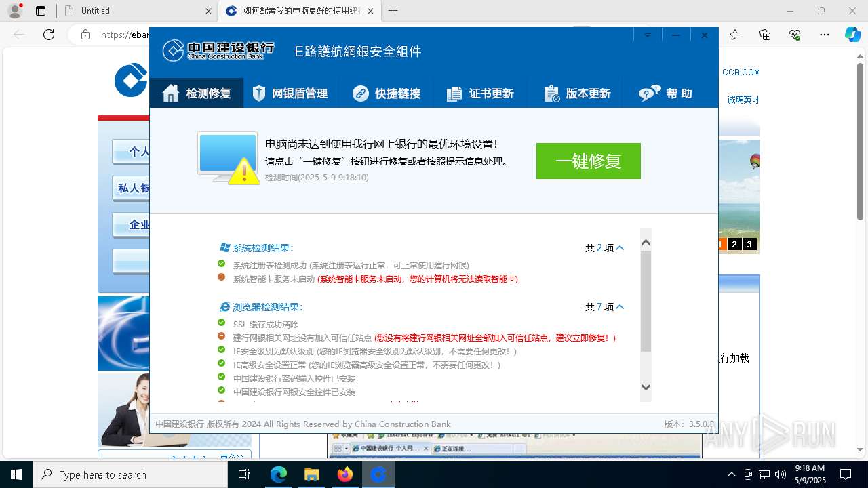Click the CCB.COM link on the webpage
Viewport: 868px width, 488px height.
click(741, 73)
